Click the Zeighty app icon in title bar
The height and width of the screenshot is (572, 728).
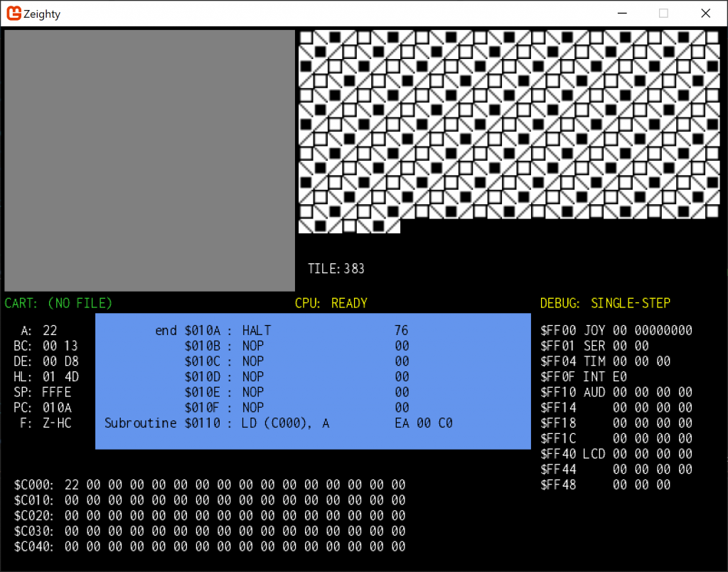12,13
